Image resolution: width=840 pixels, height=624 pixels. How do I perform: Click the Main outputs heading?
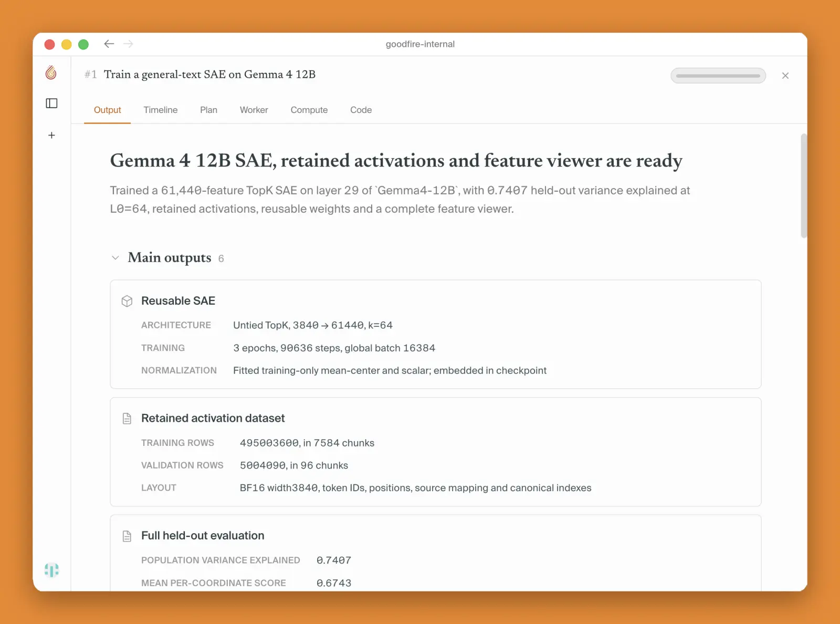(170, 258)
